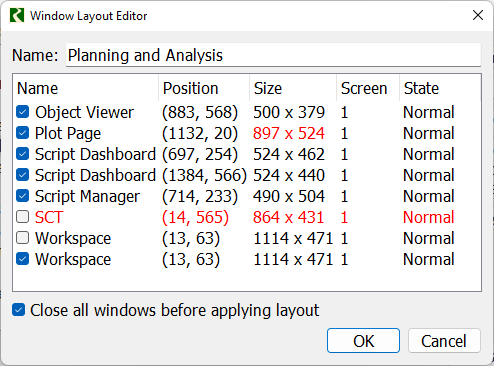Click the Position column header
494x366 pixels.
point(204,88)
